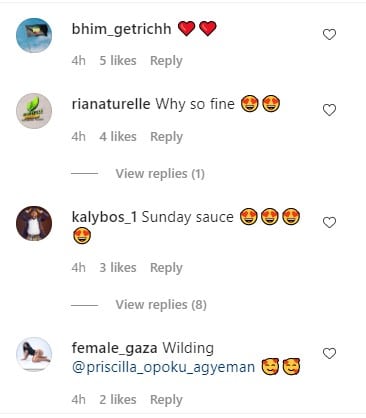Open female_gaza username link
366x418 pixels.
point(114,349)
